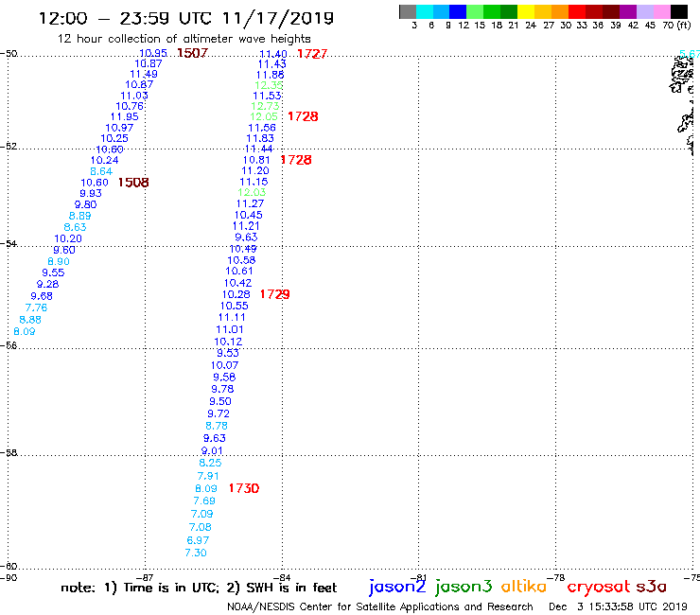Image resolution: width=700 pixels, height=615 pixels.
Task: Click the 8.09 value next to 1730
Action: [x=206, y=488]
